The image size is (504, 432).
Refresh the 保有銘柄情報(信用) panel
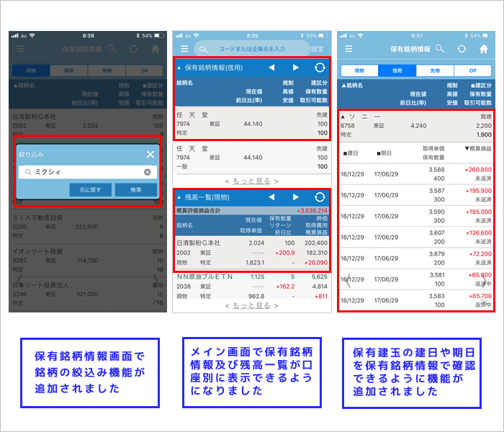320,68
